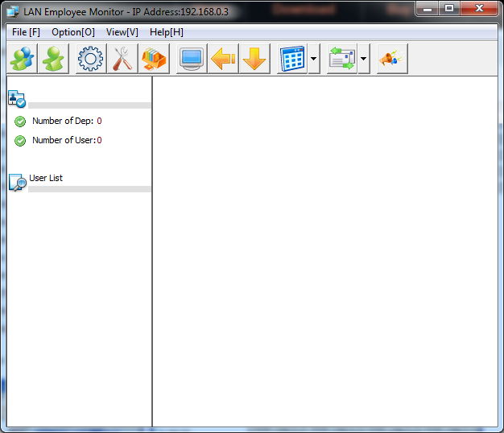The width and height of the screenshot is (504, 433).
Task: Open the File [F] menu
Action: click(x=26, y=32)
